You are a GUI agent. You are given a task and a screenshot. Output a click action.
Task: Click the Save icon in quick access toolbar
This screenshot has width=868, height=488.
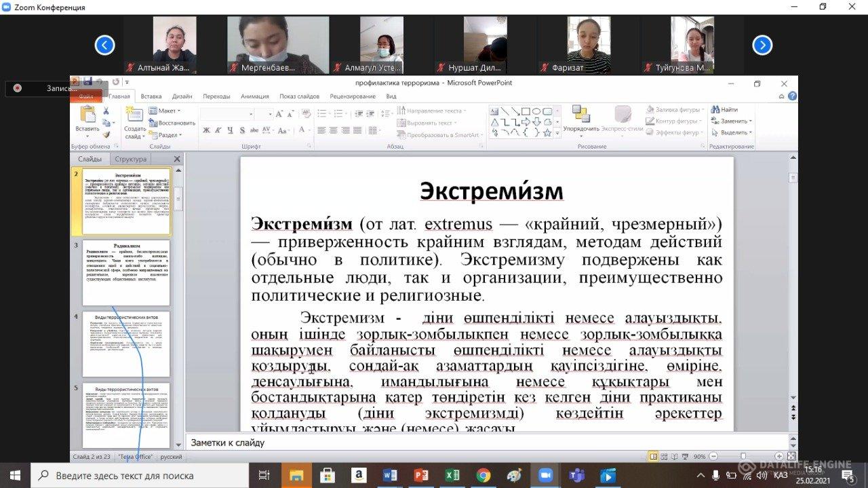87,82
